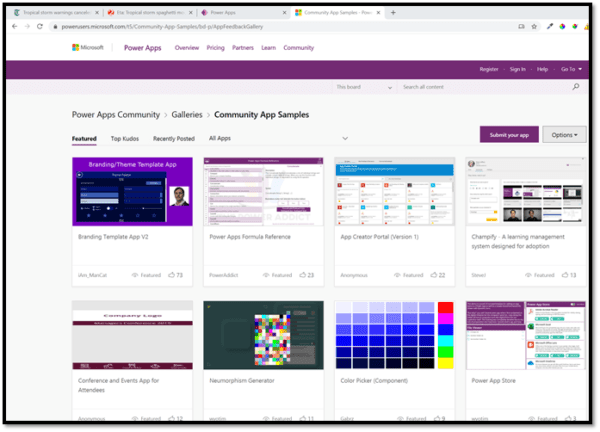Open Champify app thumbnail

tap(526, 191)
